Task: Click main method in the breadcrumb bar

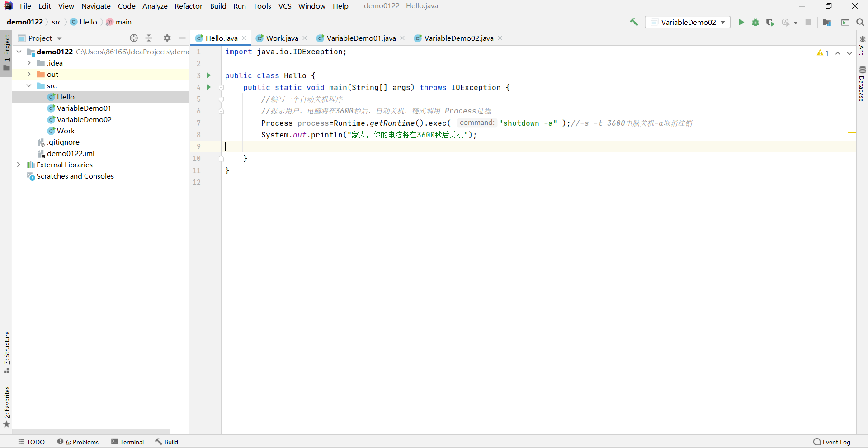Action: [119, 22]
